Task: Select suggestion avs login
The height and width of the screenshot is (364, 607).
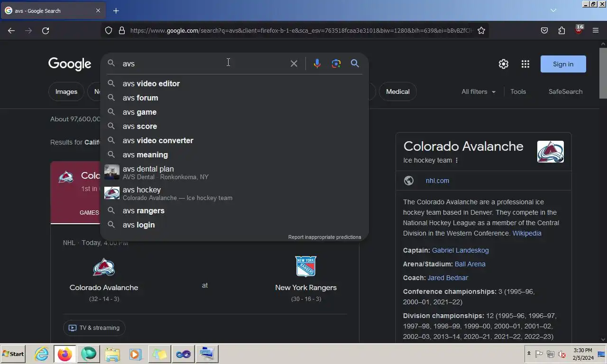Action: [x=234, y=225]
